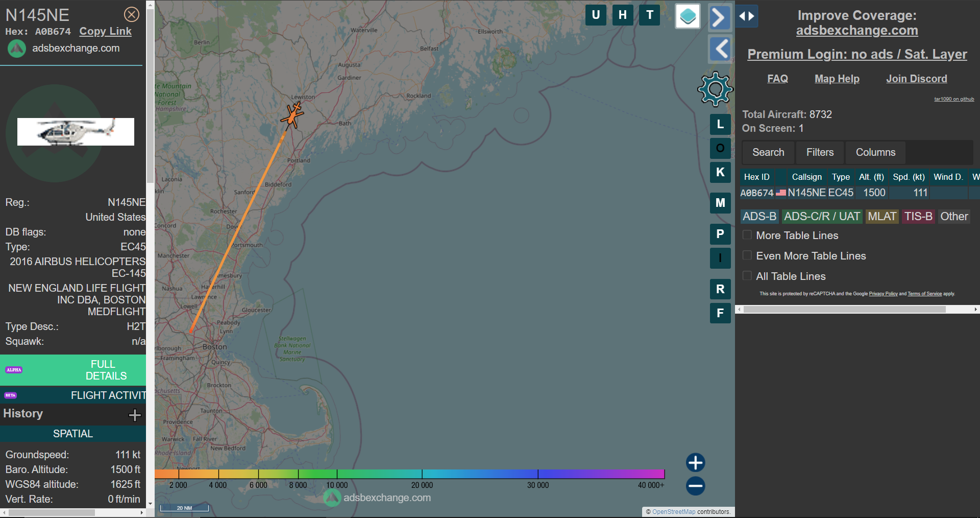Viewport: 980px width, 518px height.
Task: Click the aircraft table horizontal scrollbar
Action: 845,310
